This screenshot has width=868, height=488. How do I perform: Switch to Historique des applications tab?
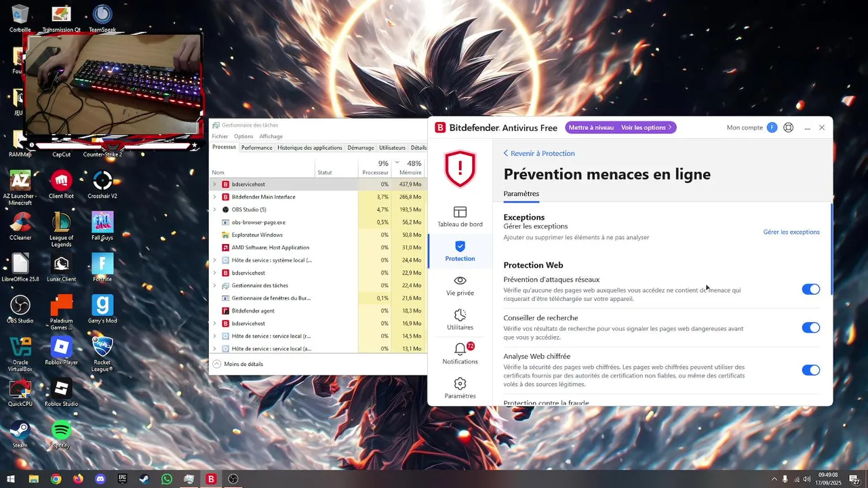coord(309,148)
